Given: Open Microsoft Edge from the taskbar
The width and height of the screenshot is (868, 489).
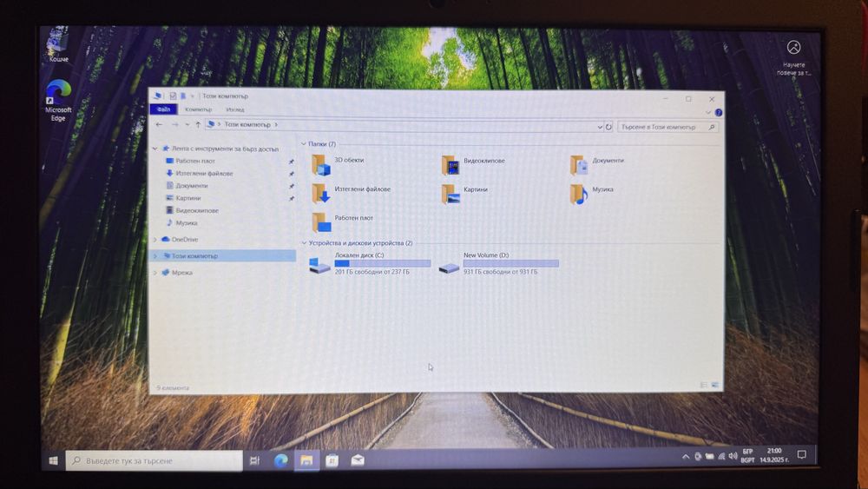Looking at the screenshot, I should pos(280,460).
